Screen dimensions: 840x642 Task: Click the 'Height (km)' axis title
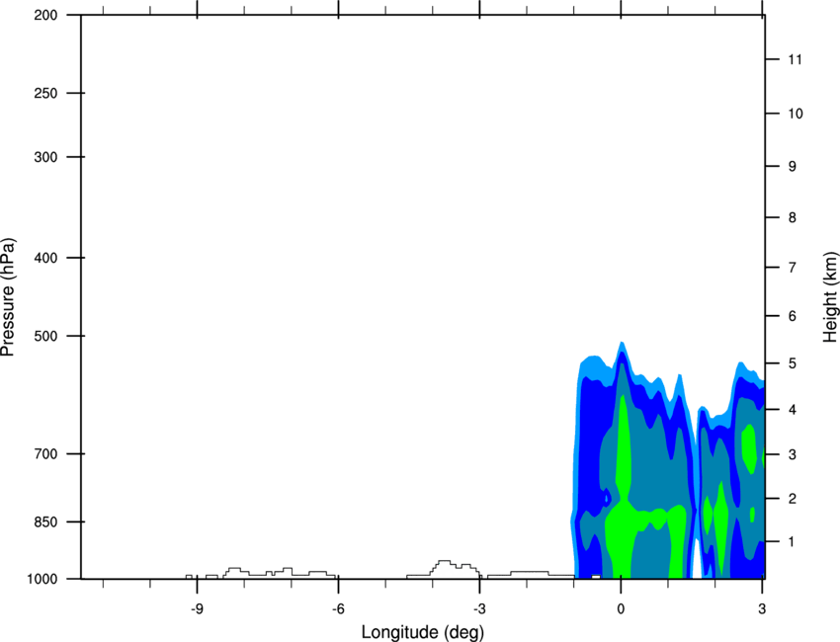pos(830,296)
